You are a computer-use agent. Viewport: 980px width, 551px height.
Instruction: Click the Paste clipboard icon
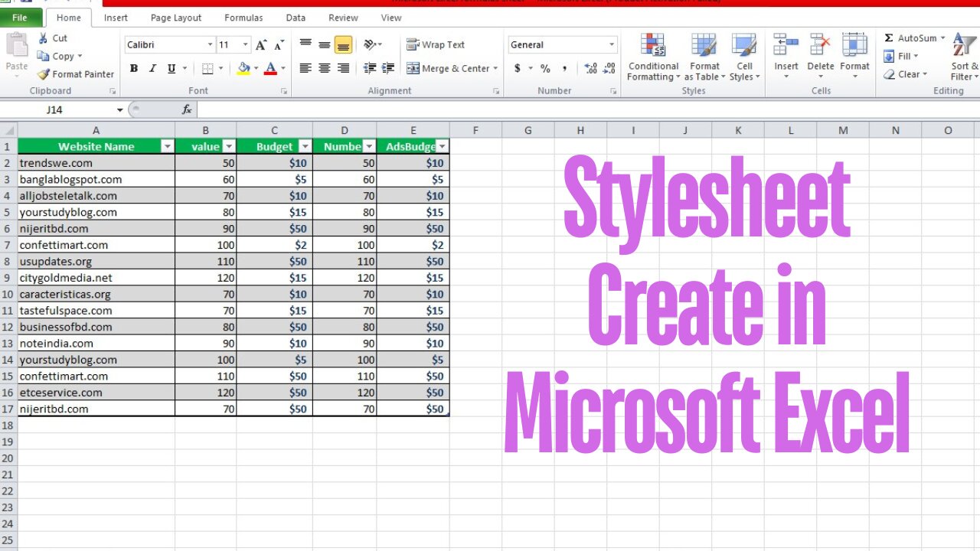[17, 45]
